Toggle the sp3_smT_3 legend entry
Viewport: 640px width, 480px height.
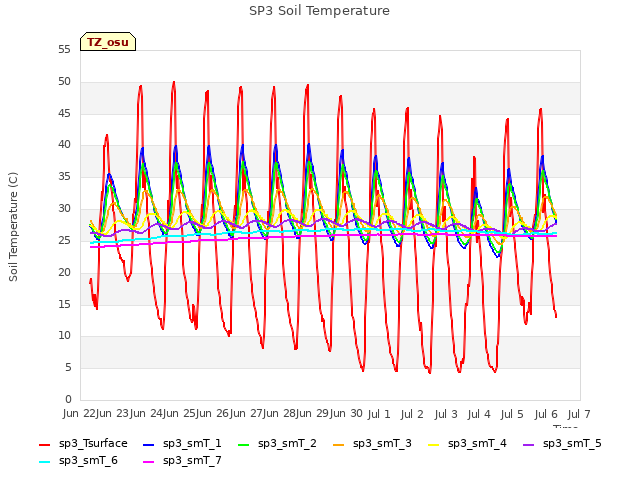click(x=372, y=444)
